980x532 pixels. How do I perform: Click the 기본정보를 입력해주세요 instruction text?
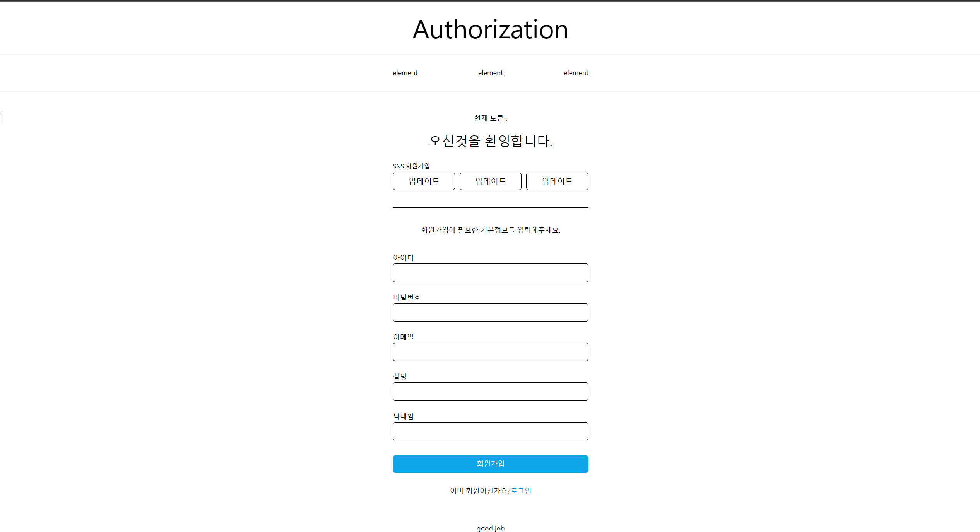(490, 230)
